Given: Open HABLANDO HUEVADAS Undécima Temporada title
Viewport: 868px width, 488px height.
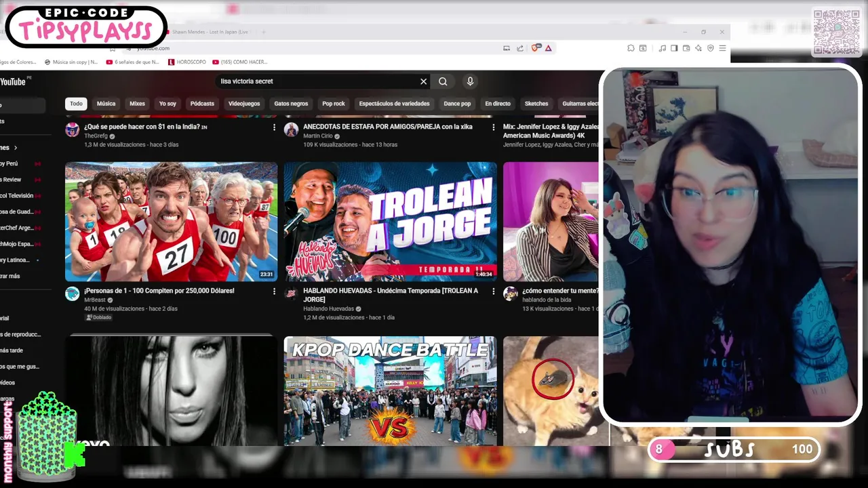Looking at the screenshot, I should (391, 295).
